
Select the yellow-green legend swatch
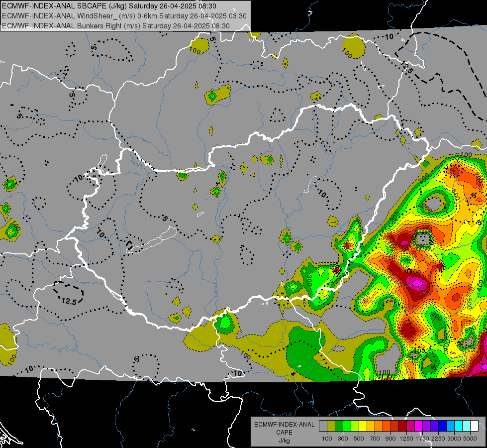tap(355, 426)
